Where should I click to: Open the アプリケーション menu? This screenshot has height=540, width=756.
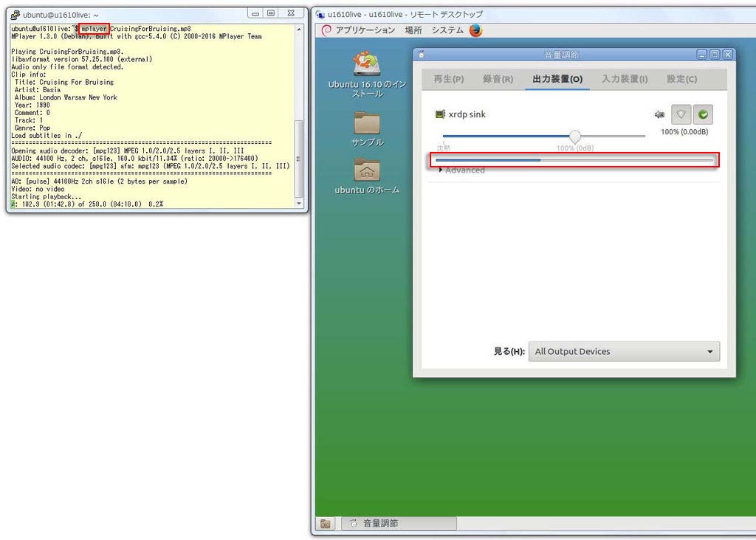[365, 30]
